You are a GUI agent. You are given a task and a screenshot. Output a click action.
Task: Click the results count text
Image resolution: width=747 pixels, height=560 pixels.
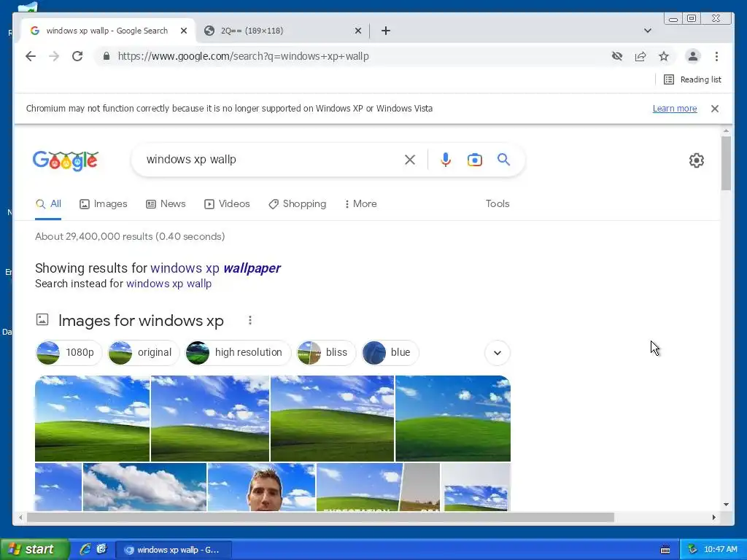[130, 237]
